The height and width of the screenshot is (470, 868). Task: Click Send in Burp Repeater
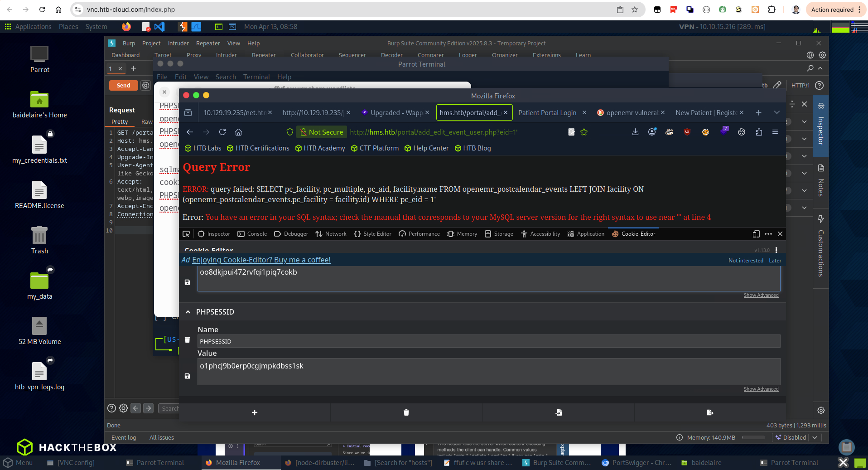tap(123, 85)
